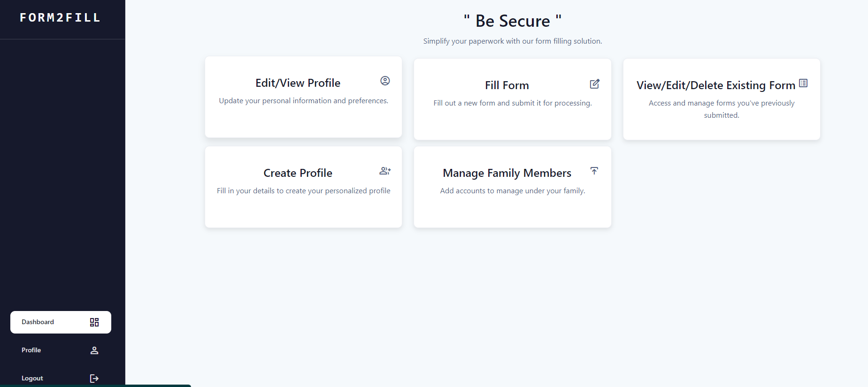Click 'Fill out a new form' description text
The height and width of the screenshot is (387, 868).
click(x=512, y=103)
